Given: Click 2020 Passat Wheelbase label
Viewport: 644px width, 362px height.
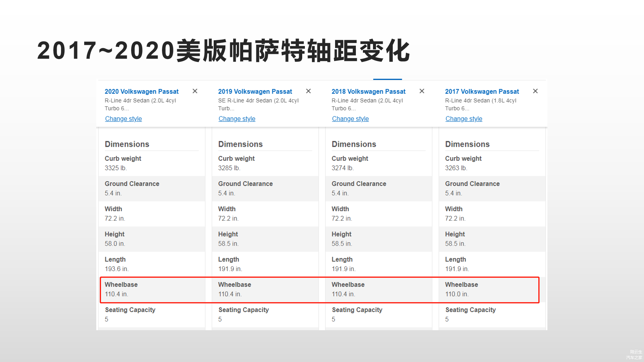Looking at the screenshot, I should click(121, 285).
